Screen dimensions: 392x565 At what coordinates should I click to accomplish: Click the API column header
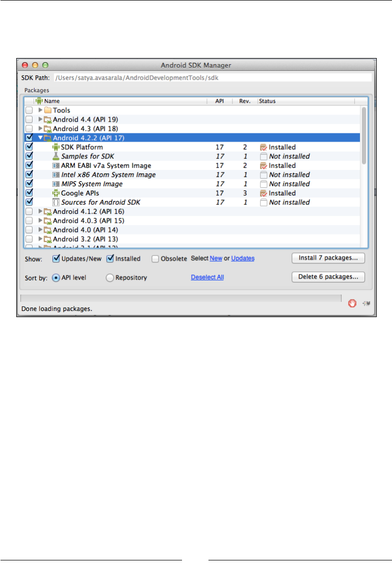(x=220, y=101)
